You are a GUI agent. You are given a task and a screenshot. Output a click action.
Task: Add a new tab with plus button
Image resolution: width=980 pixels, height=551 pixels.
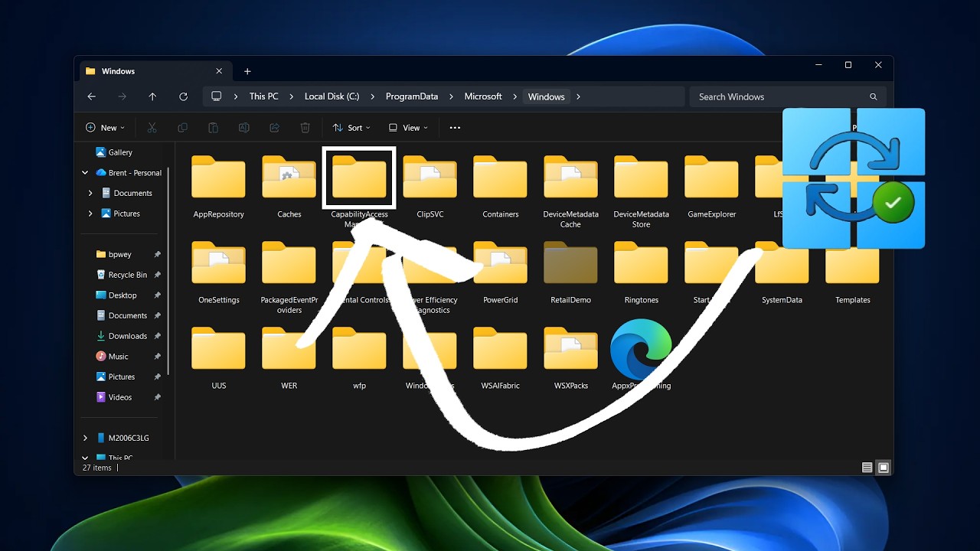[x=247, y=71]
